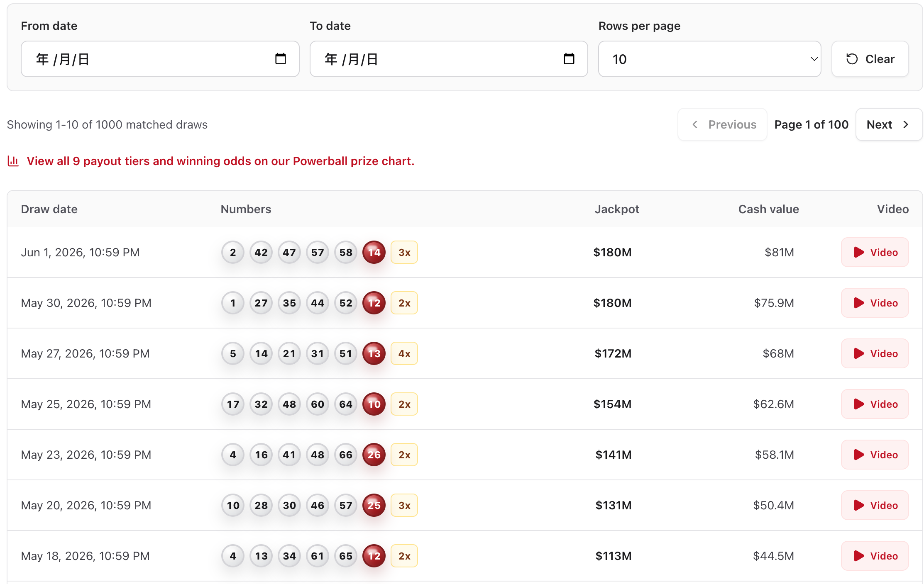Viewport: 924px width, 584px height.
Task: Click white ball 1 in May 30 row
Action: pos(233,303)
